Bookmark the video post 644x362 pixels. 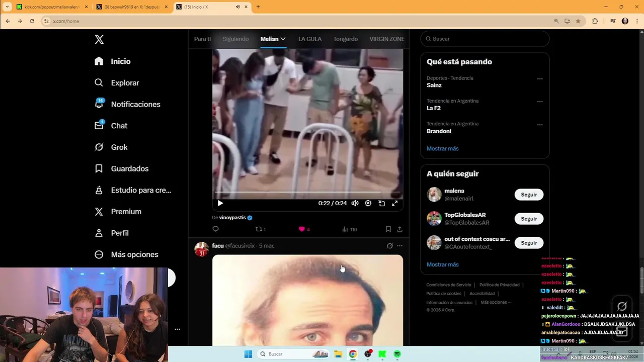(388, 229)
